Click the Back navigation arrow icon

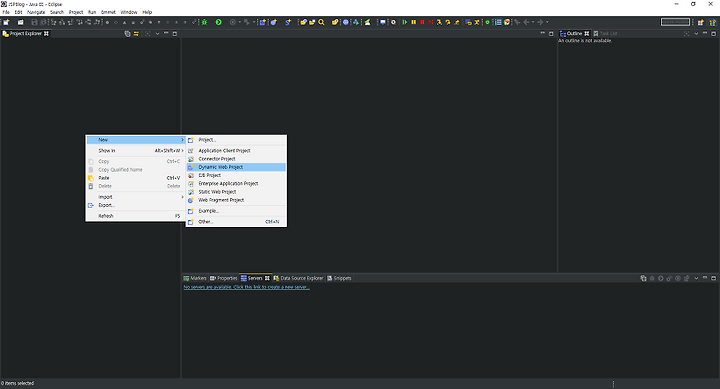tap(526, 22)
